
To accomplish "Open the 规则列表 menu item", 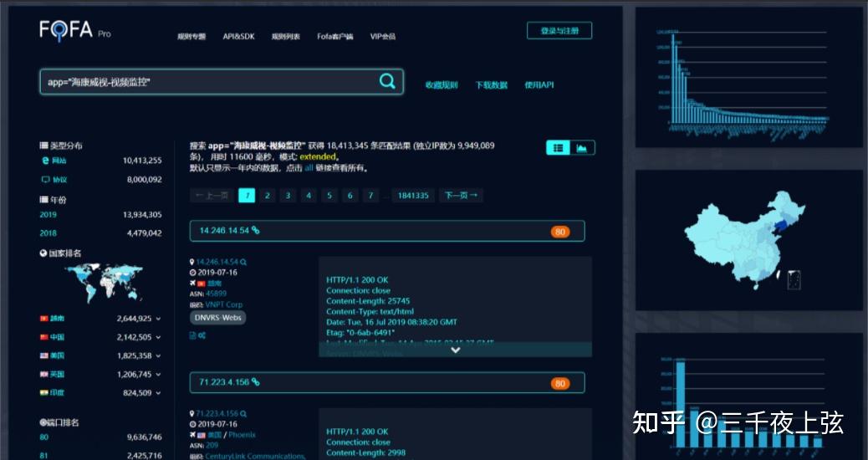I will pos(286,37).
